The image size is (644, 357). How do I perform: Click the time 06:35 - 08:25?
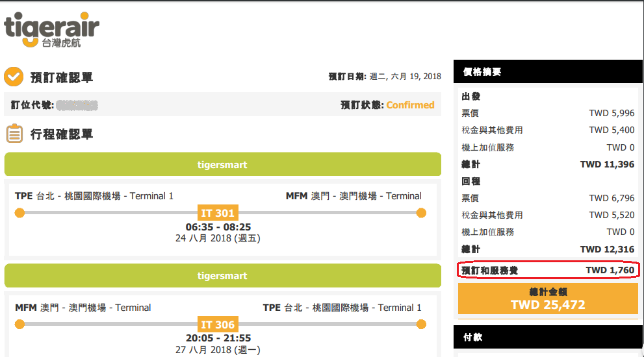(218, 227)
